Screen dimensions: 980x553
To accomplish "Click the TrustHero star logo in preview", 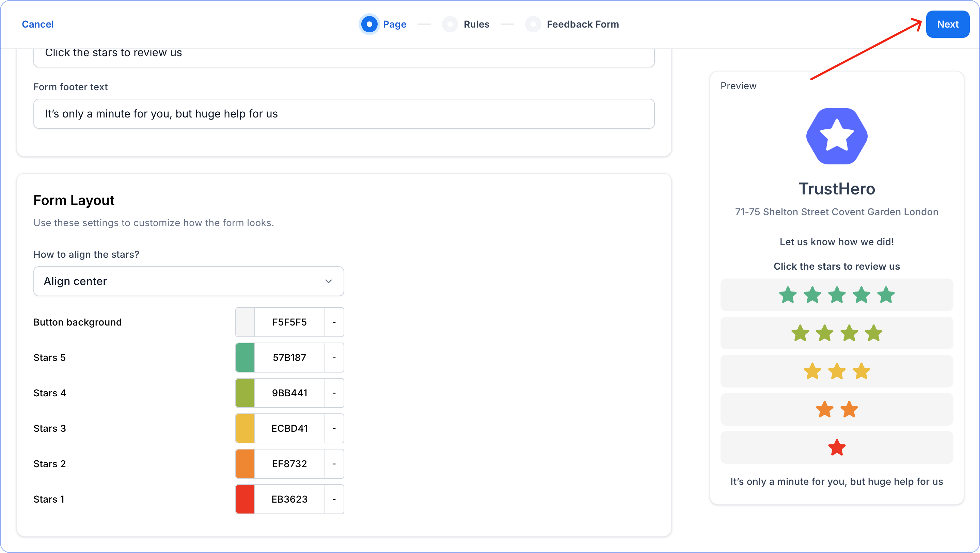I will pyautogui.click(x=837, y=136).
